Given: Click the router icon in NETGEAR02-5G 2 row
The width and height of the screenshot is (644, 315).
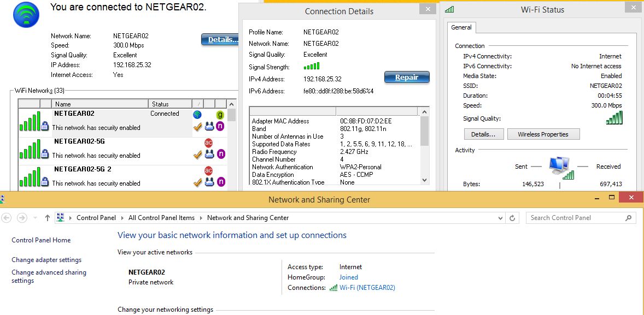Looking at the screenshot, I should point(209,182).
